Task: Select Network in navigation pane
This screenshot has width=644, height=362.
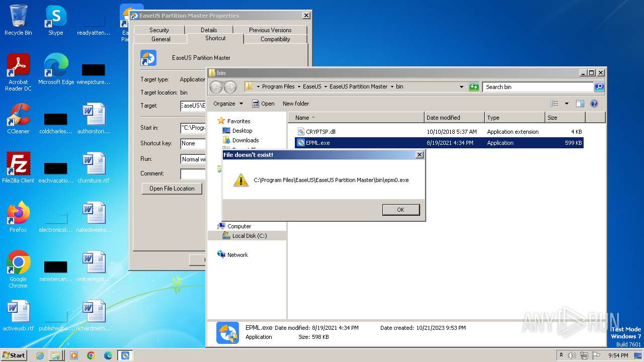Action: [237, 255]
